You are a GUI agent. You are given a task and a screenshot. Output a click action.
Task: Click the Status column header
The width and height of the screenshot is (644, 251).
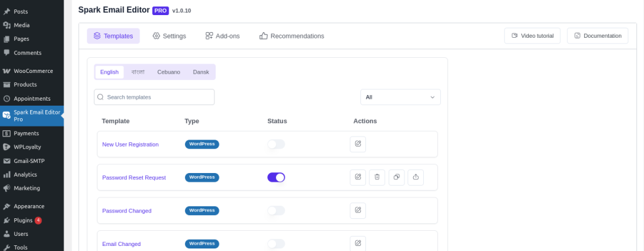(277, 121)
